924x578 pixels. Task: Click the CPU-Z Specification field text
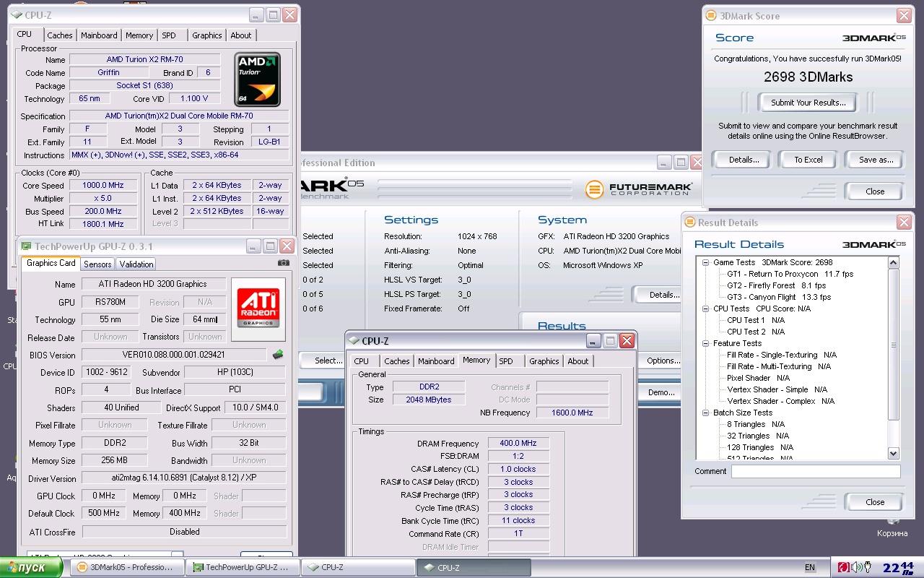[x=179, y=116]
